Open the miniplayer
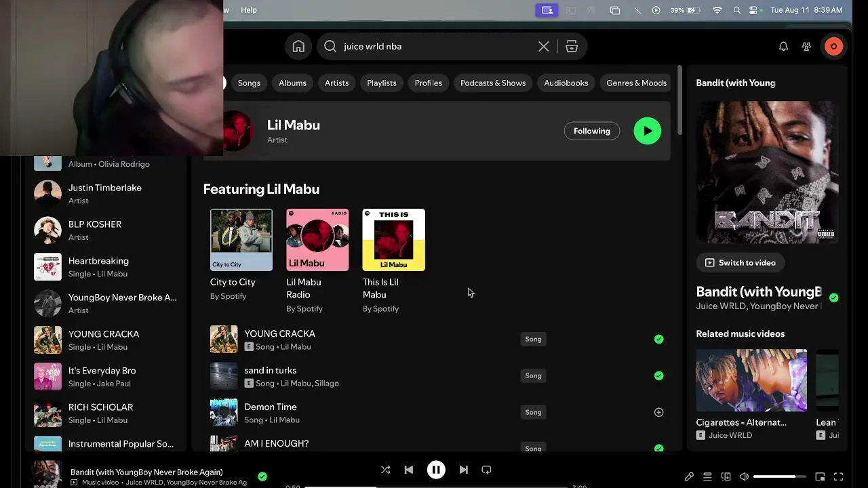The height and width of the screenshot is (488, 868). pos(820,476)
